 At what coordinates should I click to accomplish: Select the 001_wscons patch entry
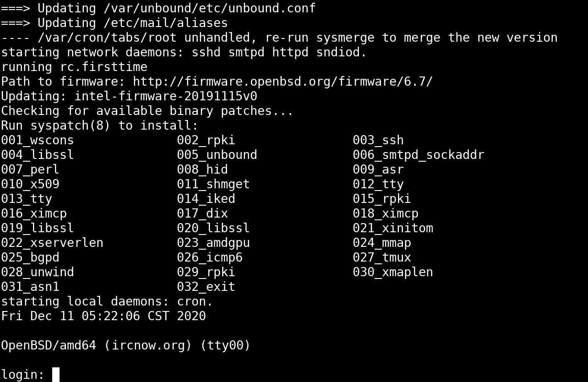click(x=38, y=140)
